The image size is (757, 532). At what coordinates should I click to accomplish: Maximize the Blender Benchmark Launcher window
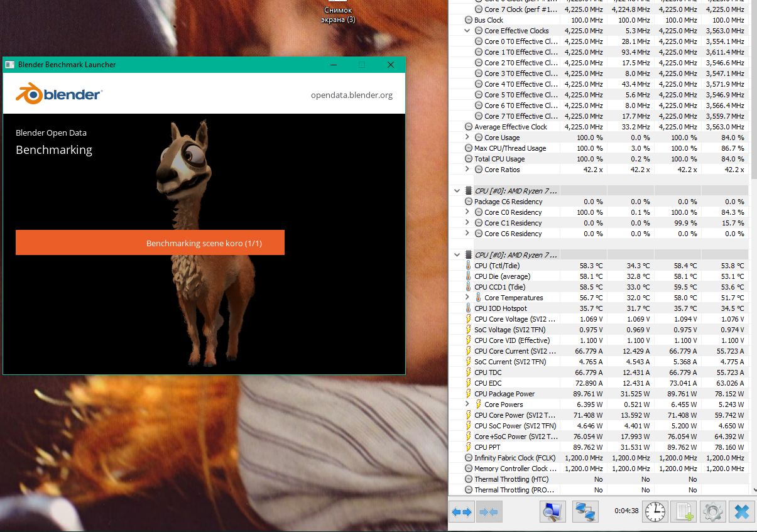click(362, 65)
